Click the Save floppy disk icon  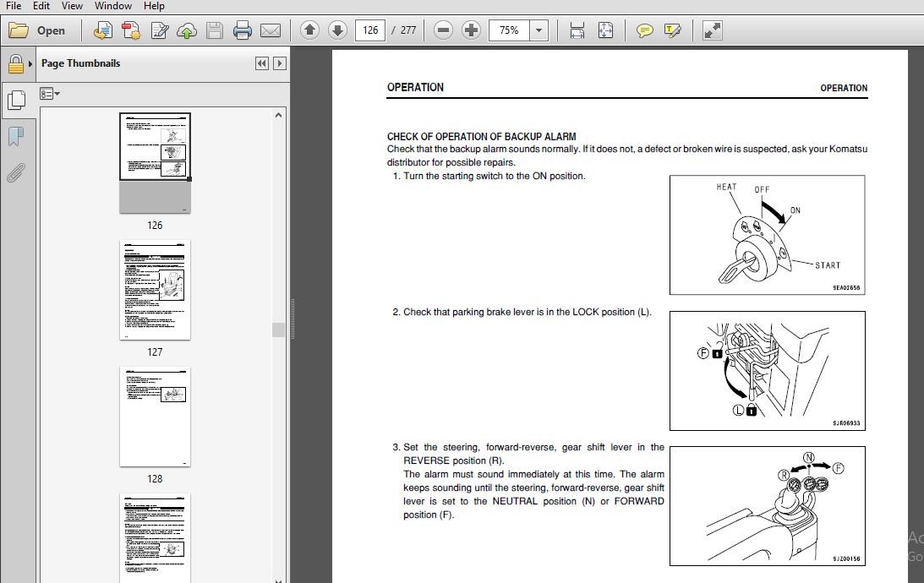click(215, 30)
